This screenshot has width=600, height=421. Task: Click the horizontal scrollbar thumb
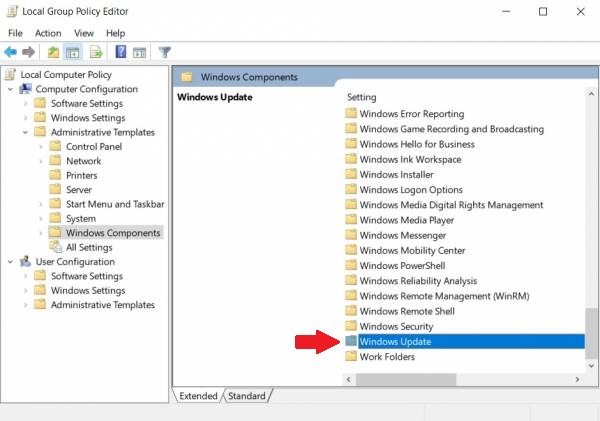click(x=406, y=379)
